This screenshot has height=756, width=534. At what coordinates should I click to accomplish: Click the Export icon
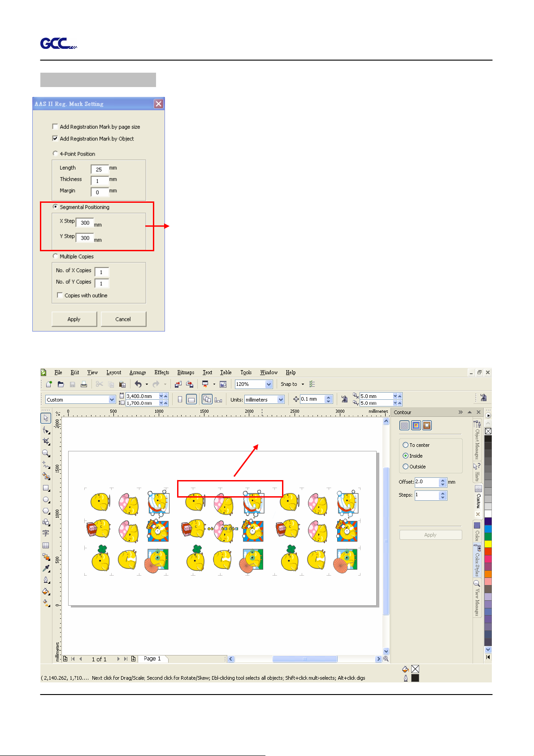pyautogui.click(x=190, y=384)
